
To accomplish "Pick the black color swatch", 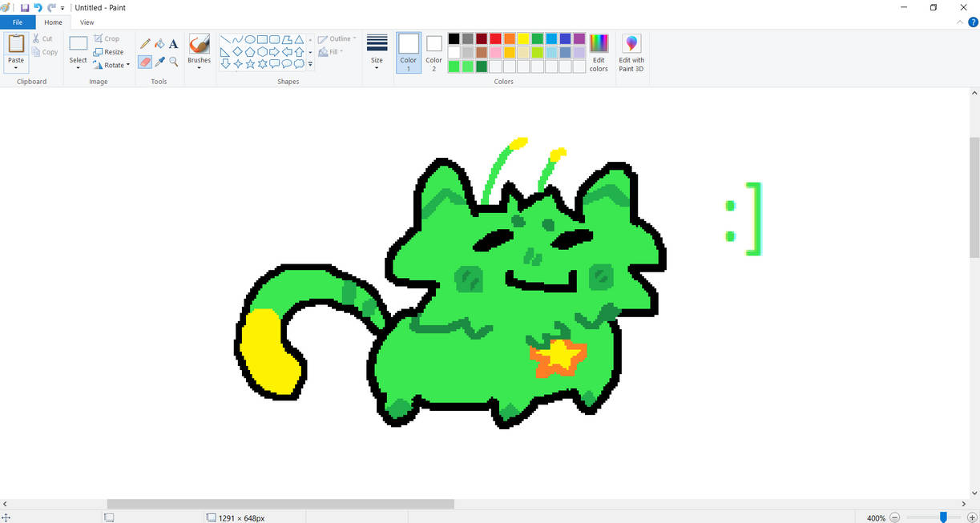I will tap(454, 38).
